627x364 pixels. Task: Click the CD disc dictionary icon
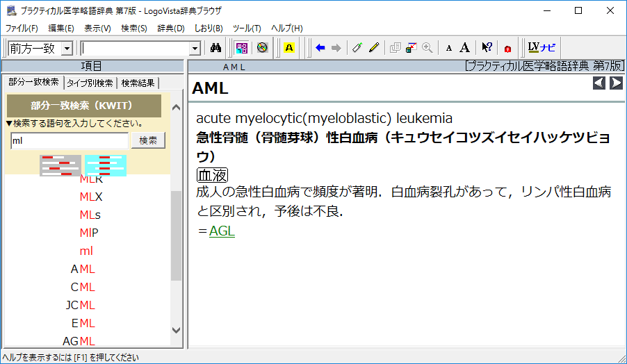pos(262,48)
